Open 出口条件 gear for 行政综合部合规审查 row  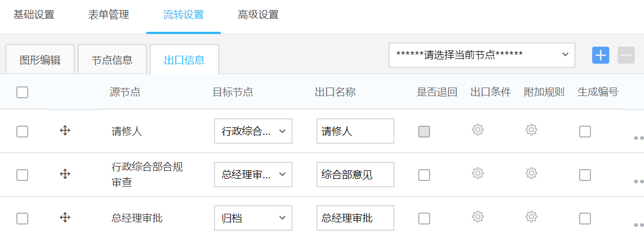[x=478, y=173]
